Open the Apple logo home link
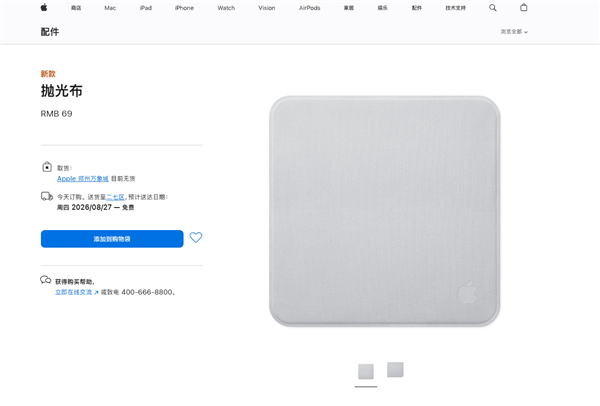The height and width of the screenshot is (406, 600). coord(44,8)
